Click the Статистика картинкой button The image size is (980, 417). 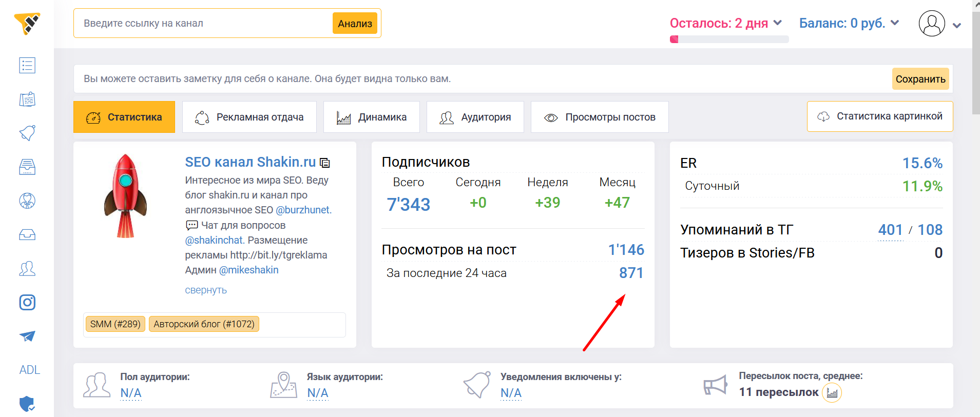(880, 116)
